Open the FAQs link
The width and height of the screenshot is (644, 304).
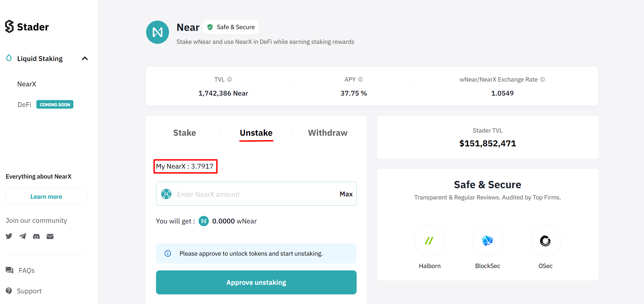click(x=27, y=270)
